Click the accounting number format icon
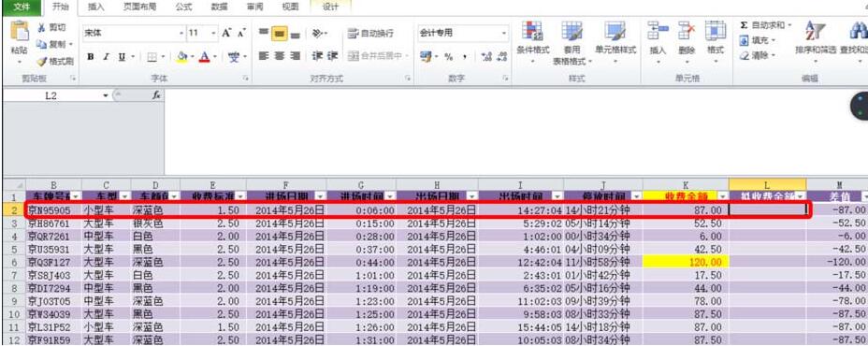This screenshot has width=868, height=346. [426, 56]
